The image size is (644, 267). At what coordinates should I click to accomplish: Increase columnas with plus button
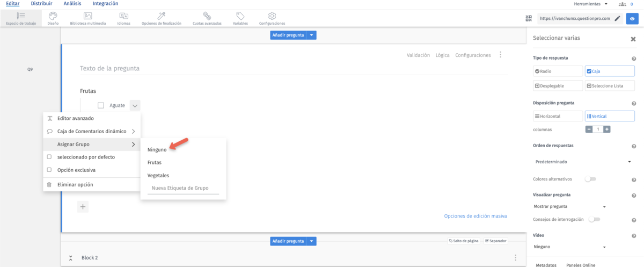coord(607,129)
